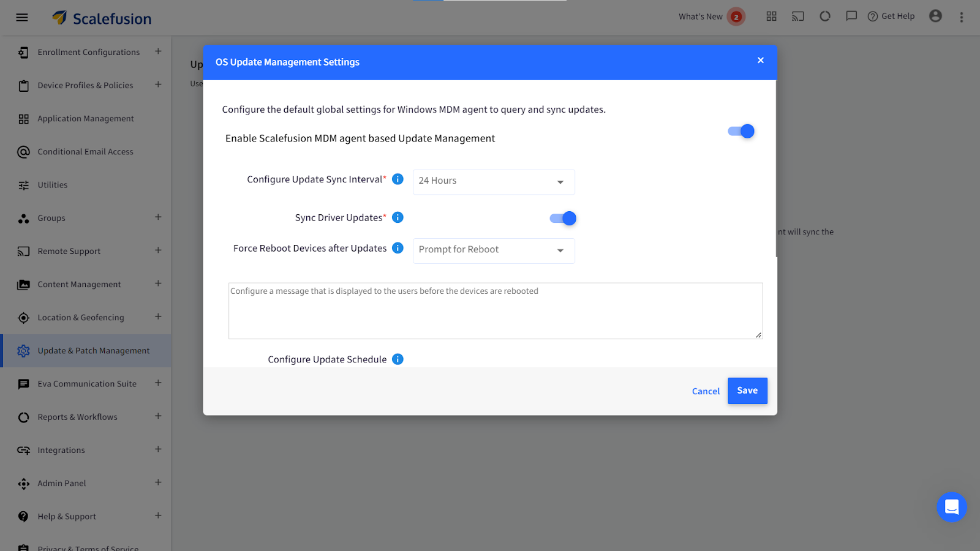The width and height of the screenshot is (980, 551).
Task: Click the Location & Geofencing target icon
Action: (23, 318)
